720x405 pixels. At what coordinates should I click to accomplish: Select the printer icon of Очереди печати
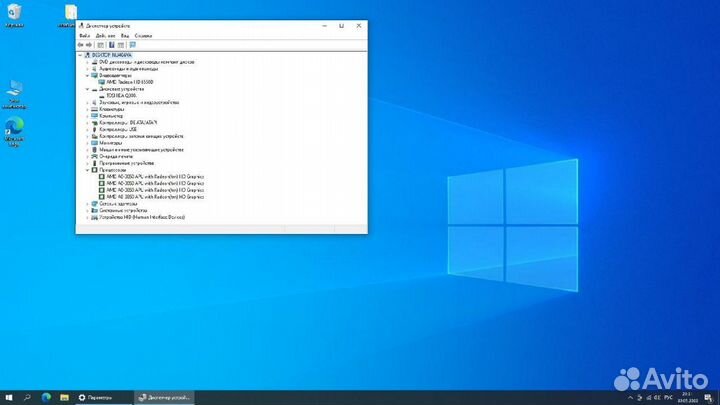click(94, 157)
